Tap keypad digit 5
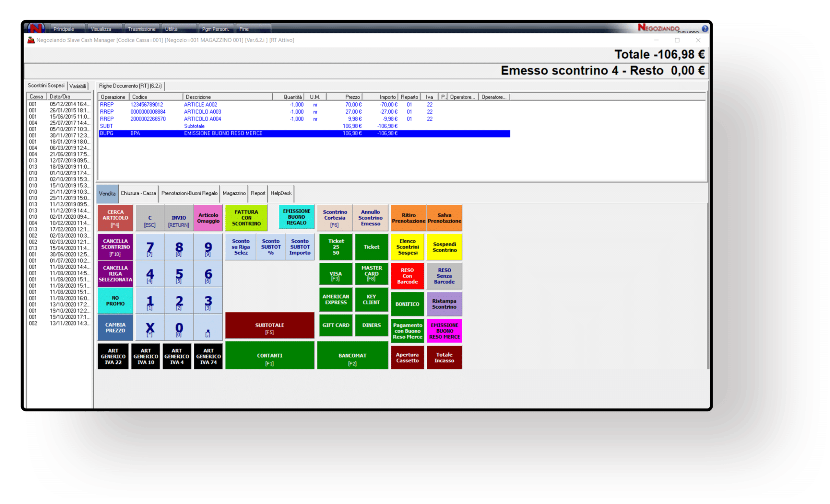This screenshot has width=830, height=504. [x=179, y=274]
